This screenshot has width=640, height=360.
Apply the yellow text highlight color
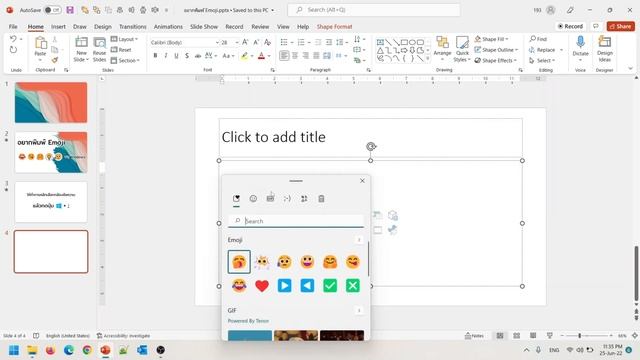244,56
